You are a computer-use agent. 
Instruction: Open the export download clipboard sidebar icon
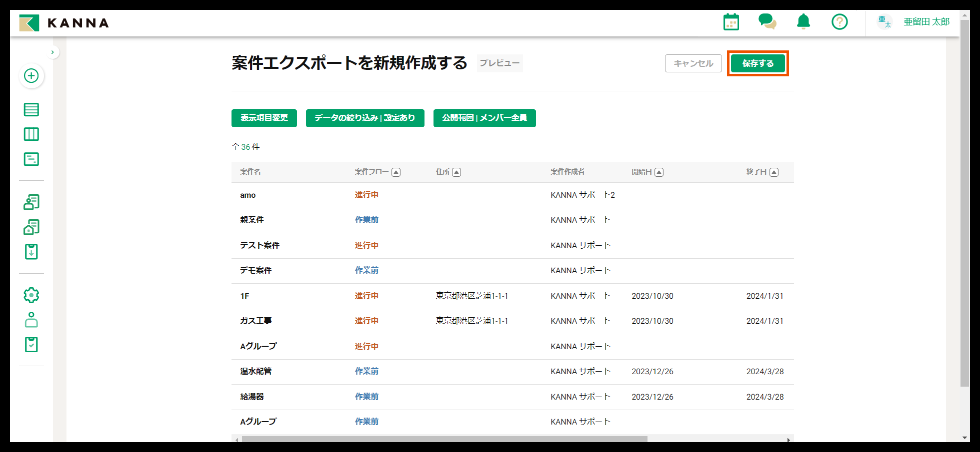(31, 252)
